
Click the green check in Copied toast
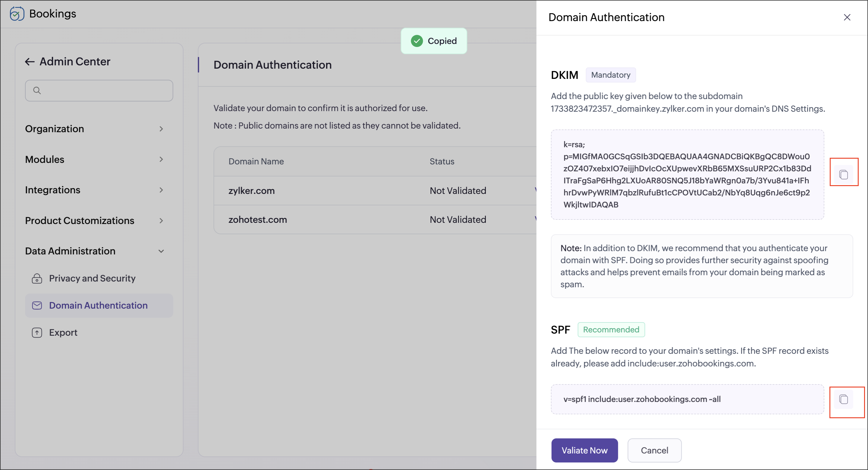[417, 41]
